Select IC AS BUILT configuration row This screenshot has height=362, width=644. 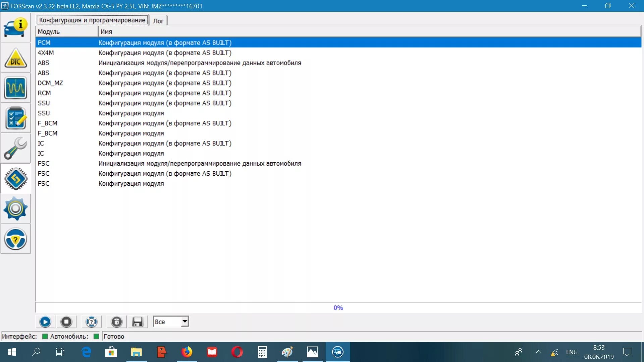point(338,143)
